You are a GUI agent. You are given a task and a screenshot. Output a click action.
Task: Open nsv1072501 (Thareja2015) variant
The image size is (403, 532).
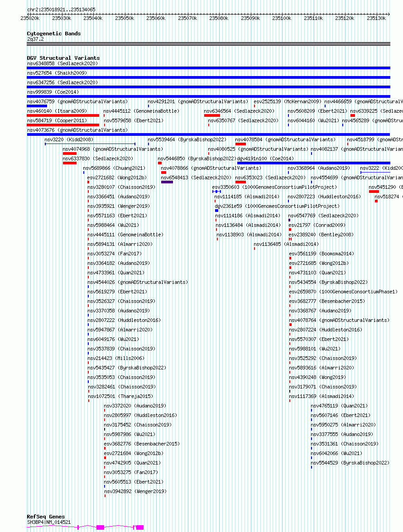coord(120,396)
